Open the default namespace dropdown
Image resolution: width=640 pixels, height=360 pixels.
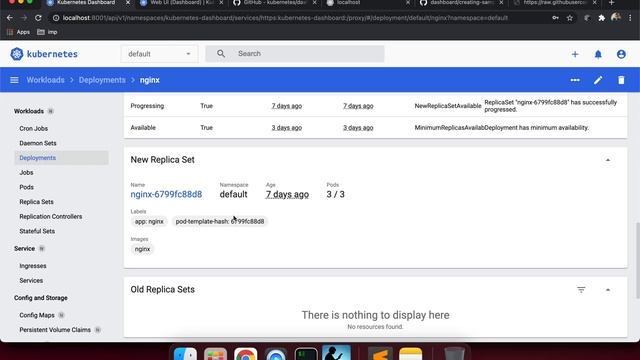coord(159,54)
